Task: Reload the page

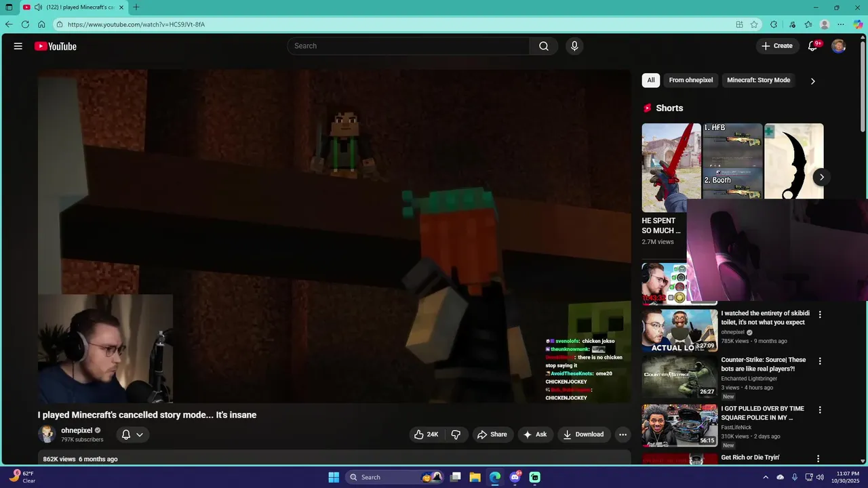Action: [25, 24]
